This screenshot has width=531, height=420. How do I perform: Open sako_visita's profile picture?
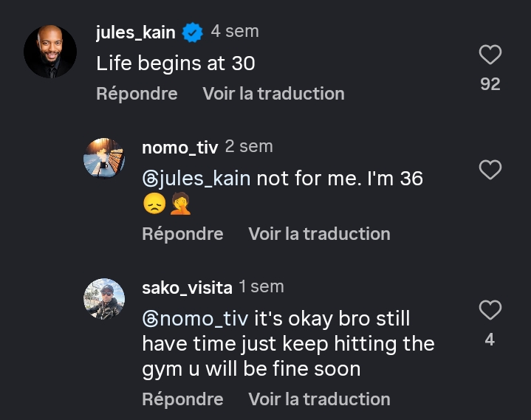(103, 298)
